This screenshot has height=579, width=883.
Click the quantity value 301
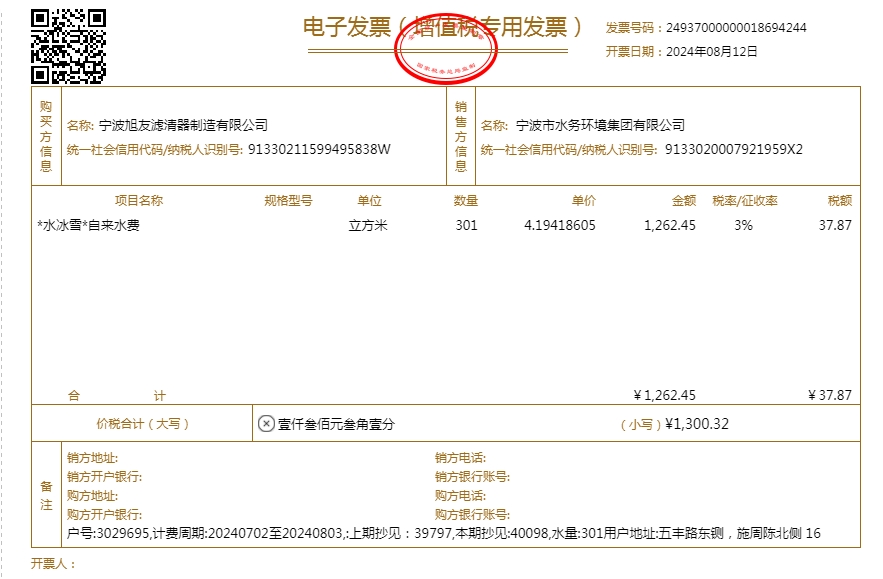466,226
